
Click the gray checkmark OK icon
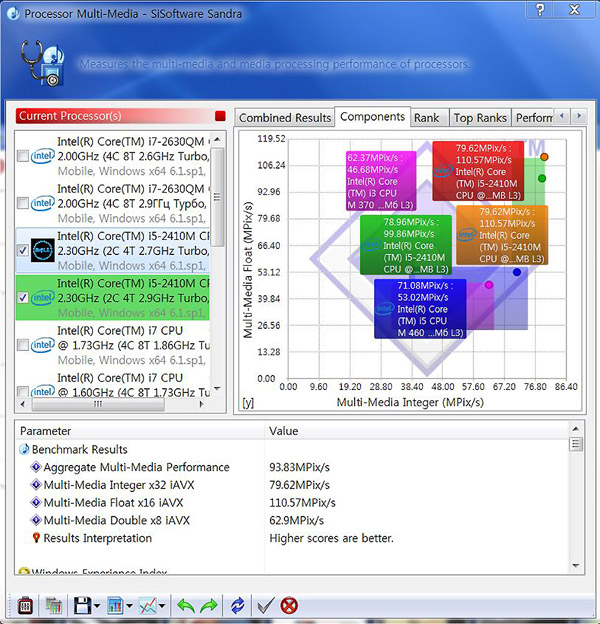[265, 606]
